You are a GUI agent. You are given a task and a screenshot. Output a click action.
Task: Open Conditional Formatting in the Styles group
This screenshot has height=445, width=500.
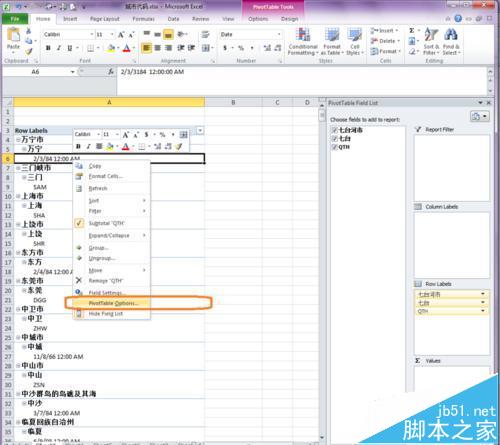coord(303,42)
